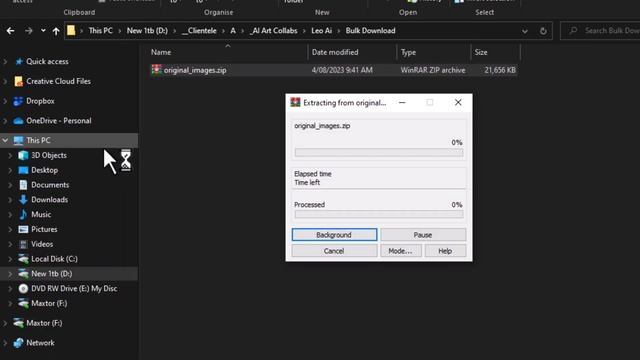Open 3D Objects folder
This screenshot has height=360, width=640.
(x=49, y=156)
